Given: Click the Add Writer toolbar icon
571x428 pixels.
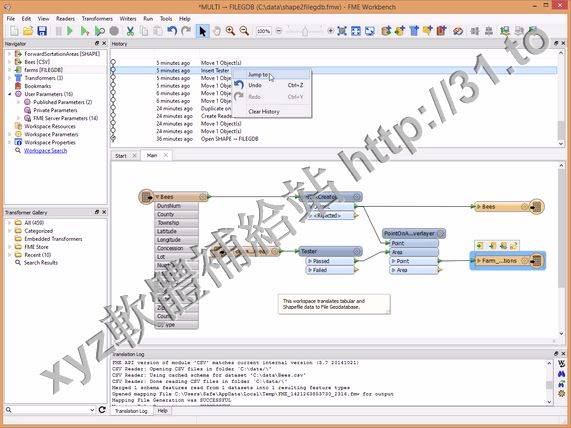Looking at the screenshot, I should click(400, 31).
